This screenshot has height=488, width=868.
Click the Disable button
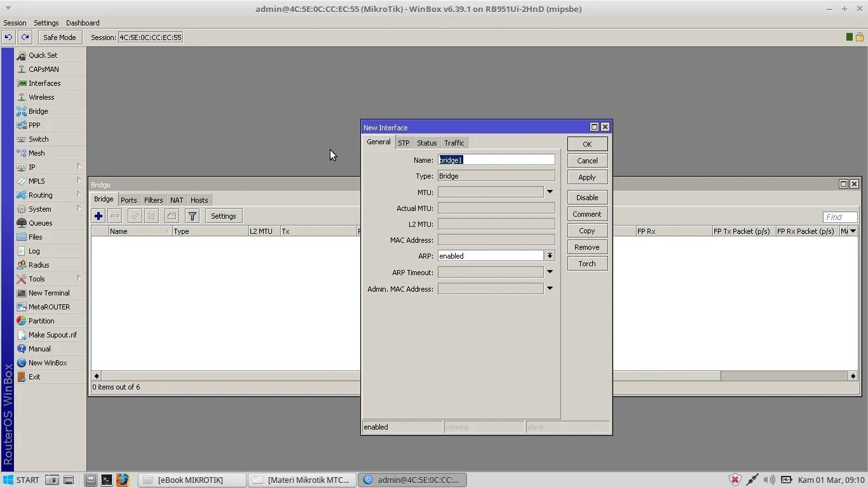coord(587,198)
